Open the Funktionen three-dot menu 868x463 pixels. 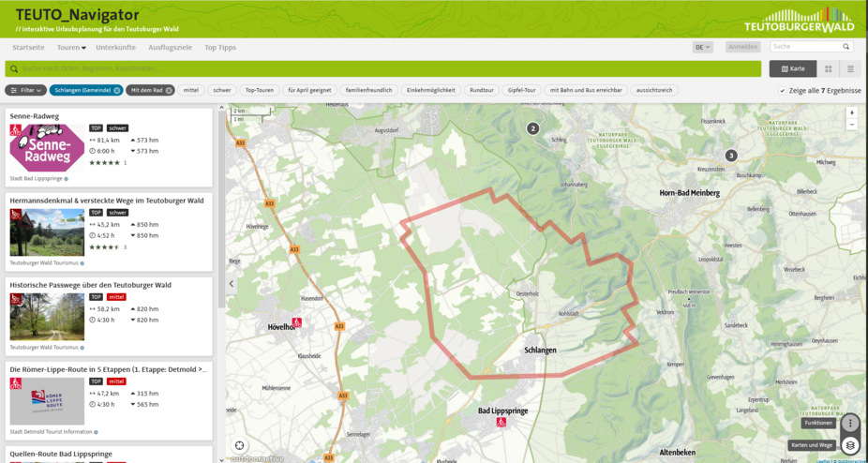pyautogui.click(x=850, y=424)
